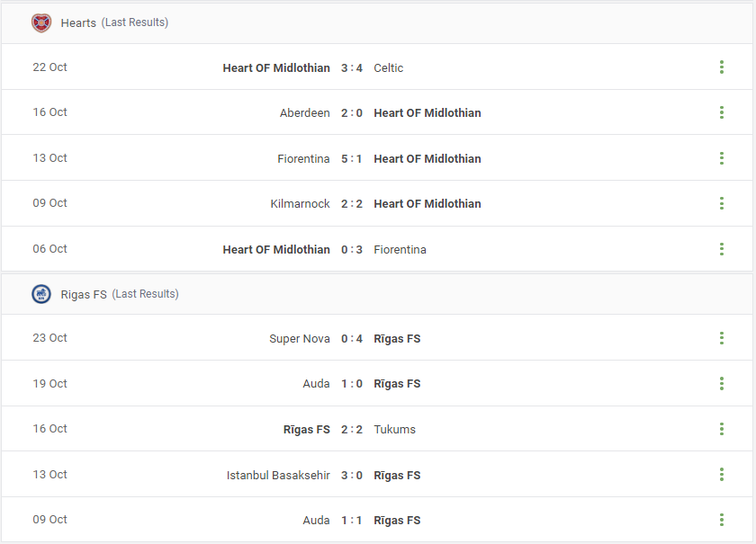The height and width of the screenshot is (544, 756).
Task: Open the Hearts team page link
Action: point(78,22)
